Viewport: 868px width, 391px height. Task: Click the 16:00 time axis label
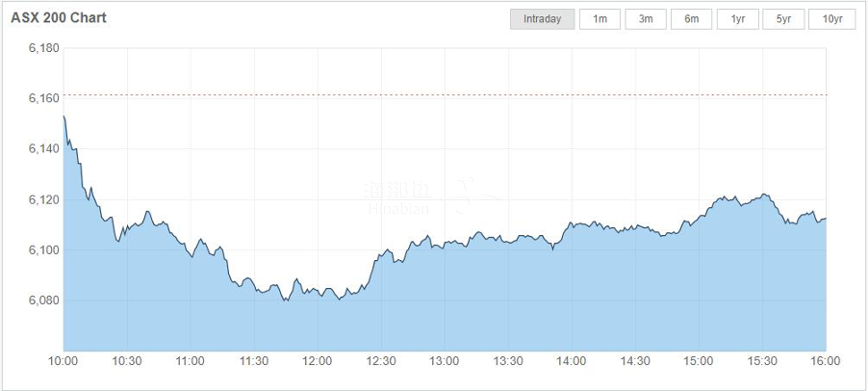click(x=826, y=361)
